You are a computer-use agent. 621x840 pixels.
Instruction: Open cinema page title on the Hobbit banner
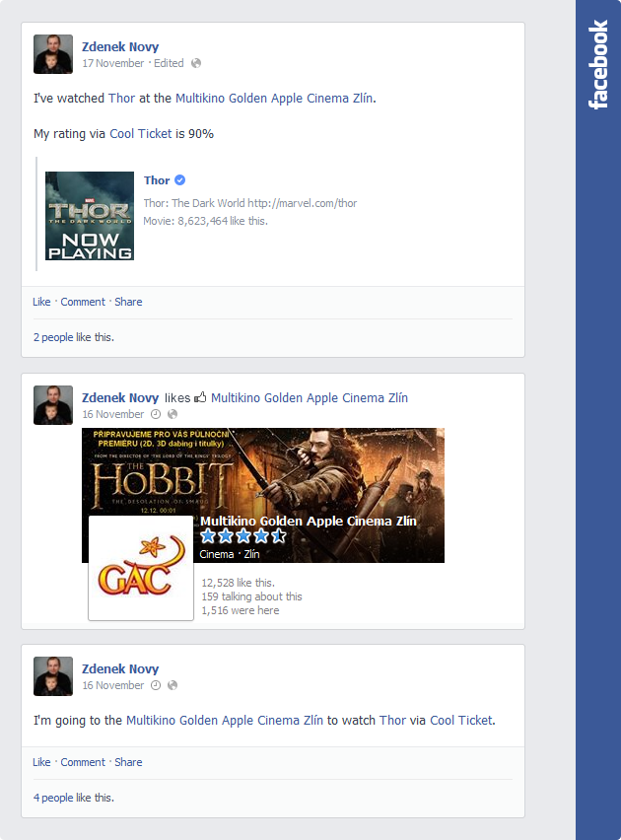click(309, 521)
